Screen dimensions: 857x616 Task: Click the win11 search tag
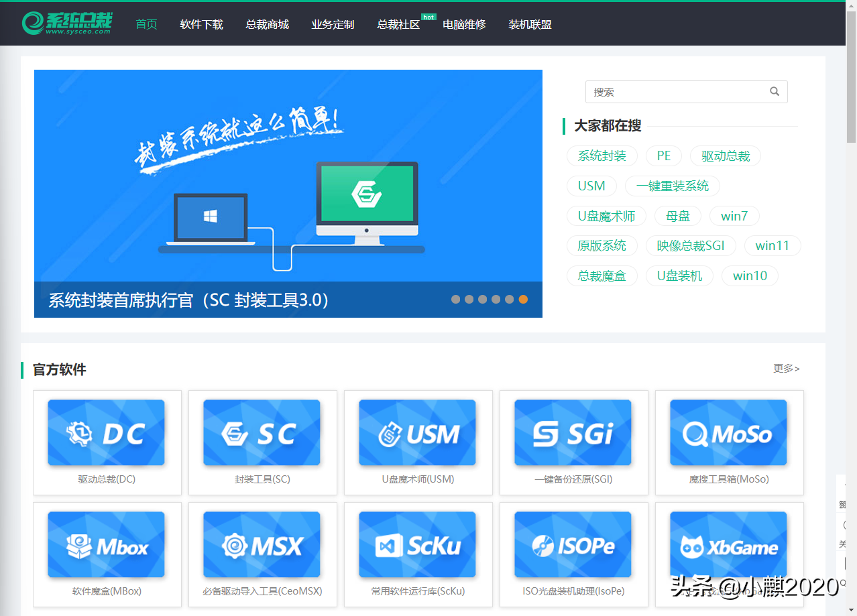tap(772, 245)
